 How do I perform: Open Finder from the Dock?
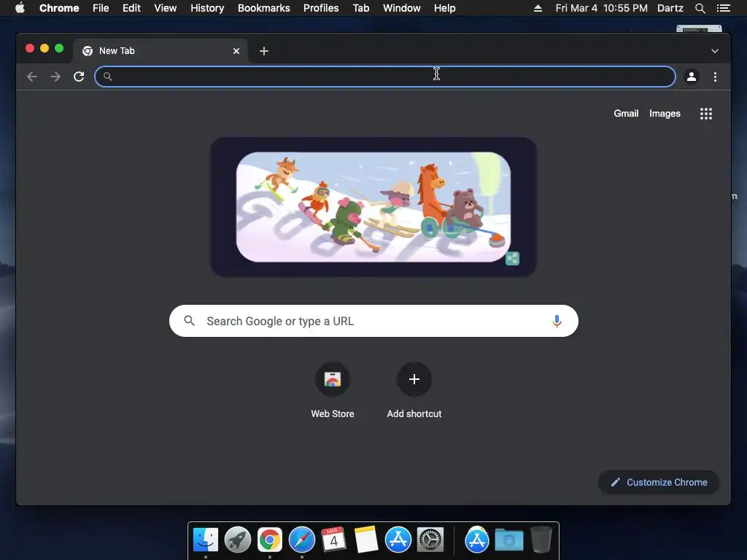coord(206,540)
